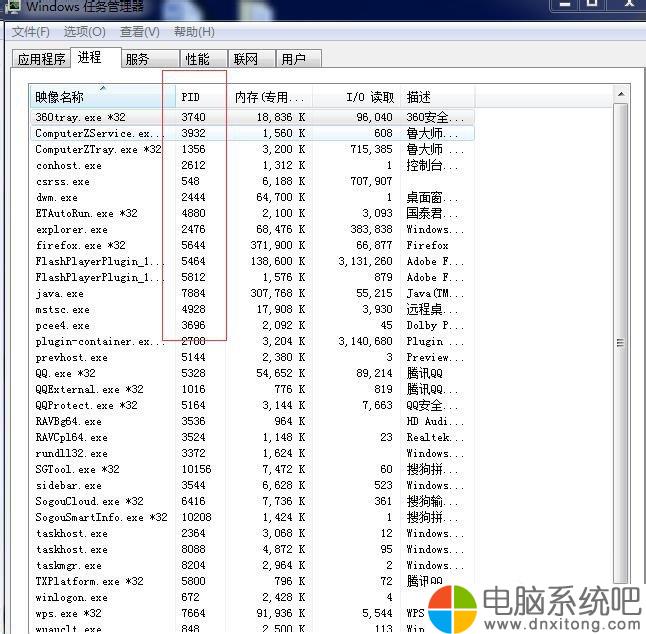Open the 文件(F) menu
Screen dimensions: 646x634
30,32
